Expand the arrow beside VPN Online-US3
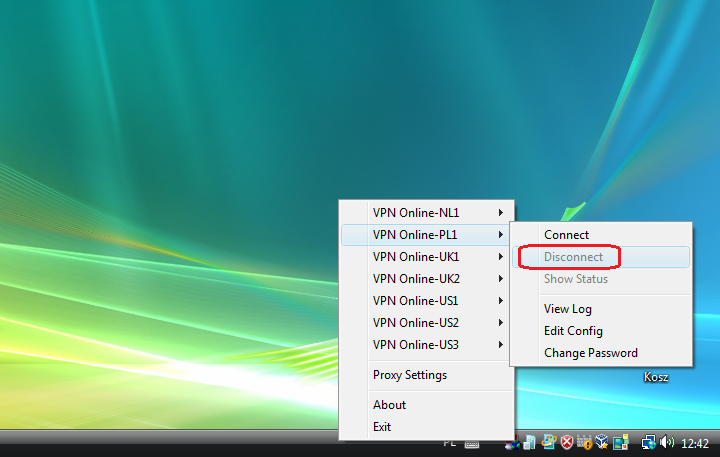720x457 pixels. (x=501, y=345)
